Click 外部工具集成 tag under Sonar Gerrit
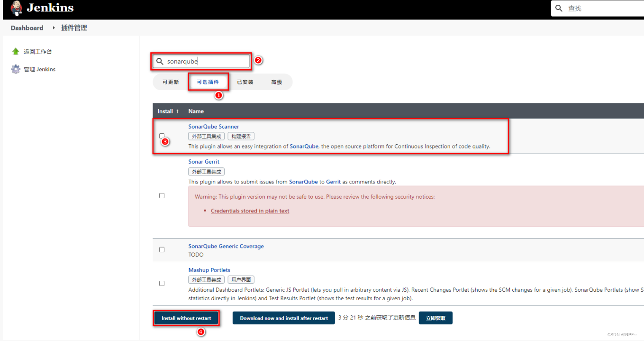This screenshot has height=341, width=644. (206, 172)
